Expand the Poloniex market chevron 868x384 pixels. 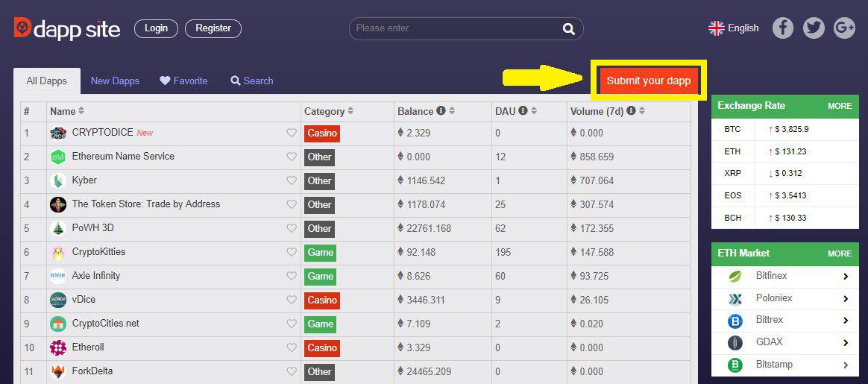846,299
